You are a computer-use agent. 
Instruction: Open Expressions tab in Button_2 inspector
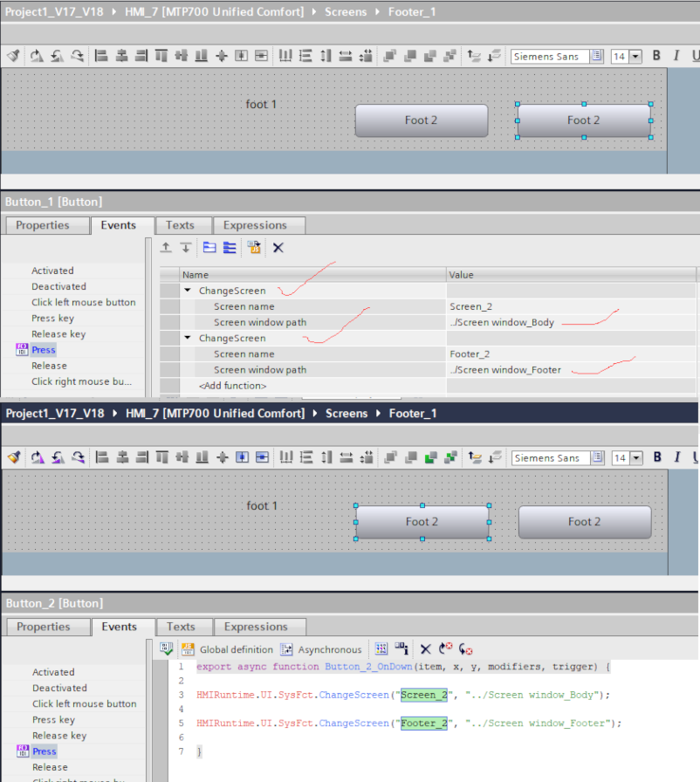click(255, 627)
